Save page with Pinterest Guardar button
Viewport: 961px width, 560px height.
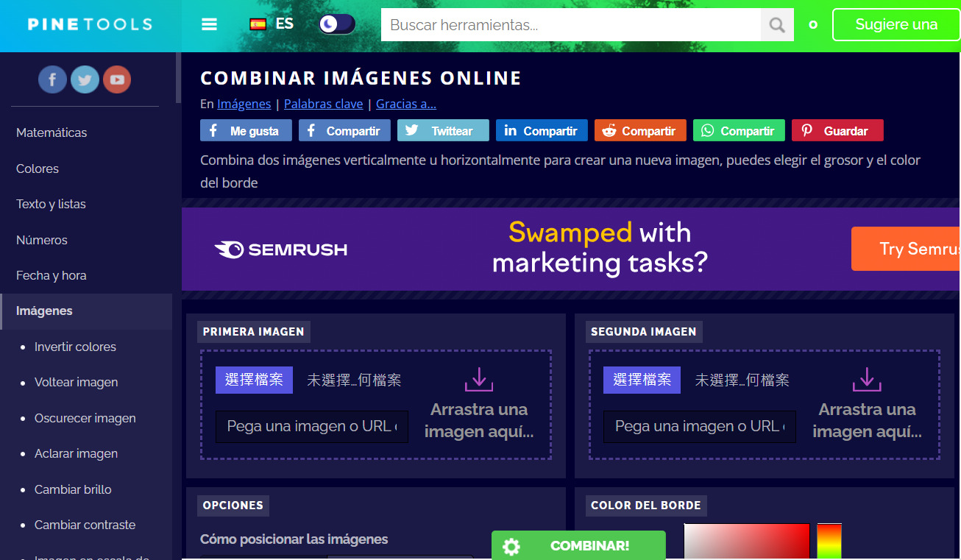(x=837, y=131)
